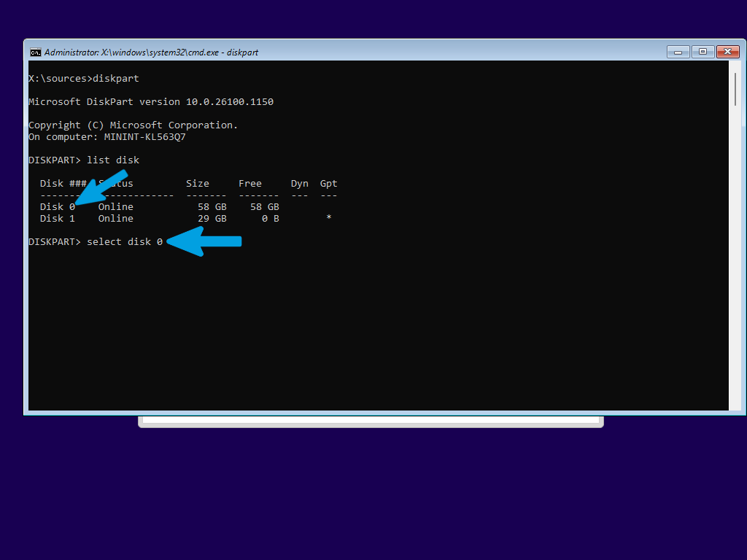Screen dimensions: 747x560
Task: Click the Free column header
Action: point(250,184)
